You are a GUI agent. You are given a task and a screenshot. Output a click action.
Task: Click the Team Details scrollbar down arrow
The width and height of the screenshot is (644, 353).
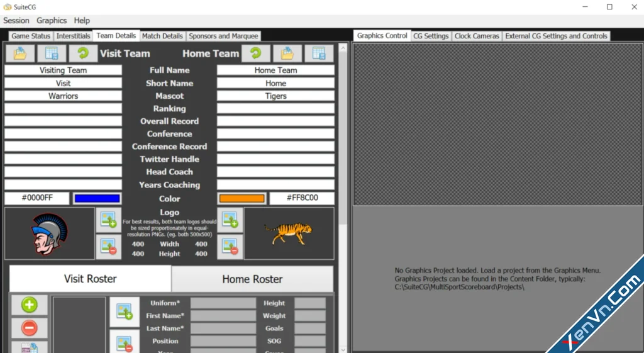[x=343, y=349]
